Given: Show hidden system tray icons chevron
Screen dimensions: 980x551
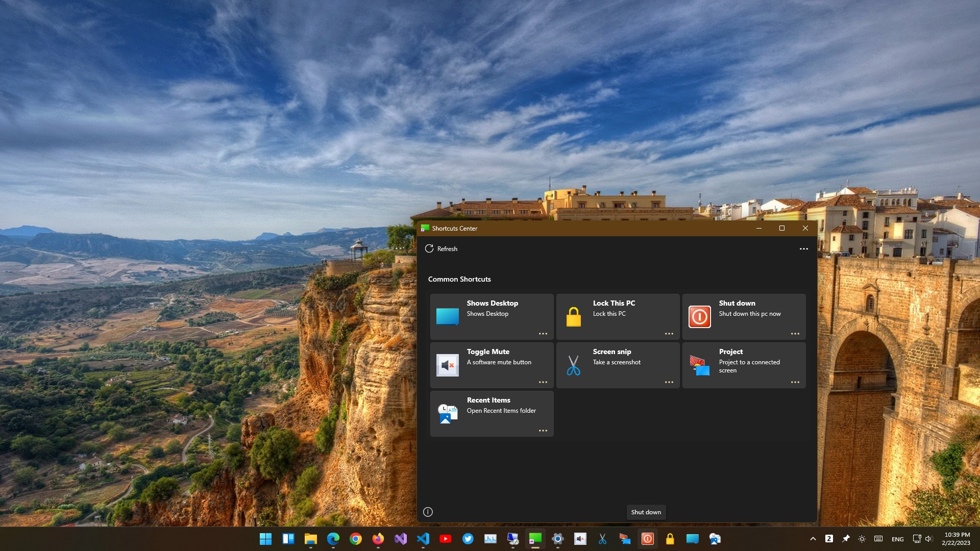Looking at the screenshot, I should [813, 539].
